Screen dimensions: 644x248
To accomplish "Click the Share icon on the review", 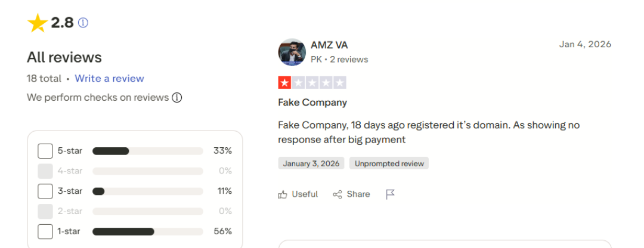I will pos(338,194).
